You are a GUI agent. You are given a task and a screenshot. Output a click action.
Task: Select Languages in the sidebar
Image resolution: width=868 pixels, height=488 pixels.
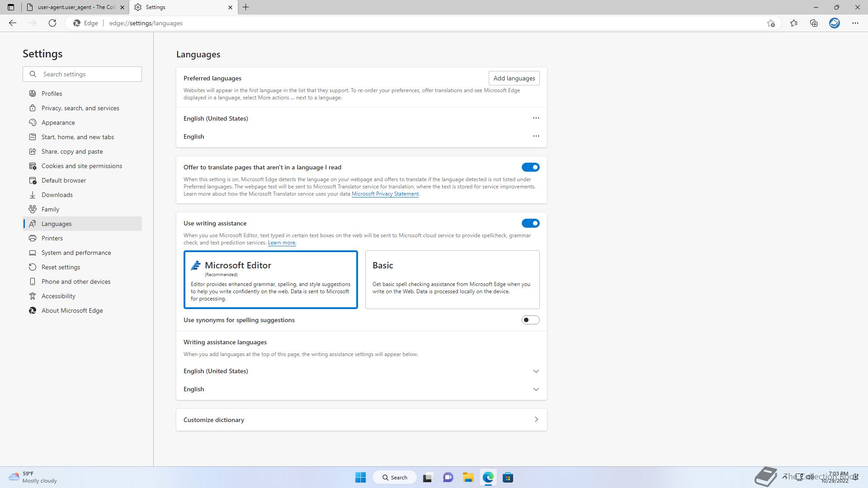82,224
